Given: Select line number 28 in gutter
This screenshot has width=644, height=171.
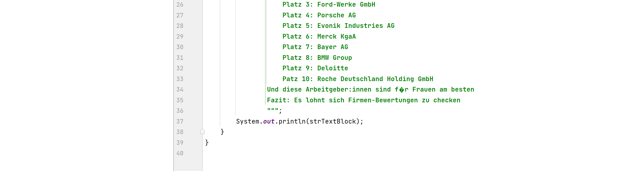Looking at the screenshot, I should [x=180, y=26].
